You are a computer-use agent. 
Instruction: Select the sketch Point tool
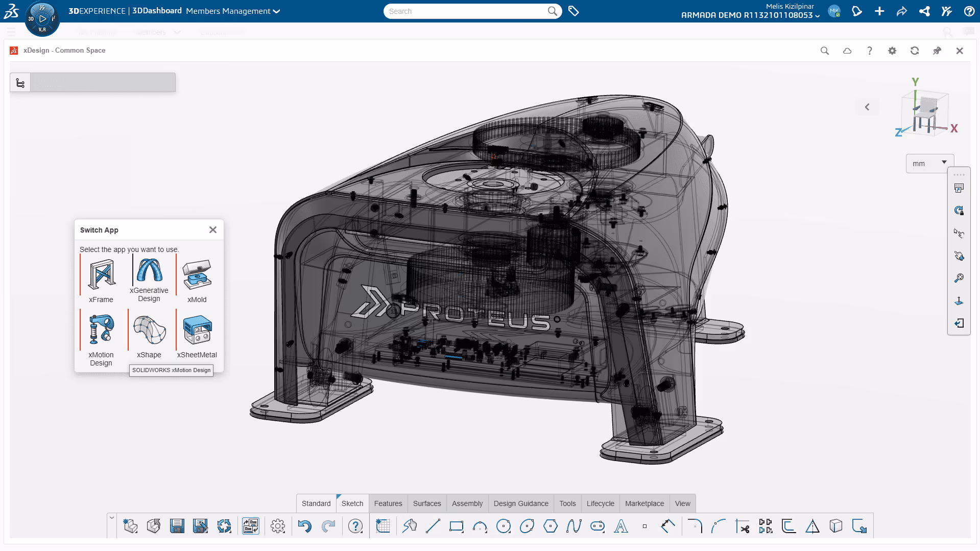click(644, 526)
